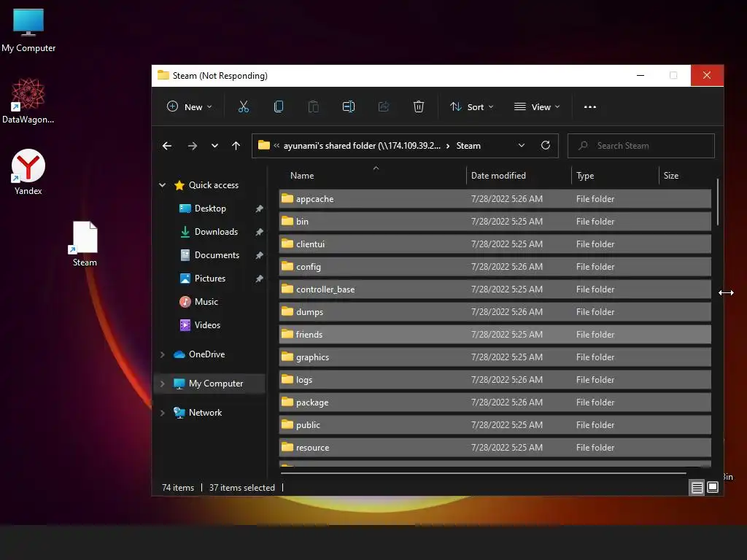Click the Copy icon in toolbar
Image resolution: width=747 pixels, height=560 pixels.
tap(279, 106)
